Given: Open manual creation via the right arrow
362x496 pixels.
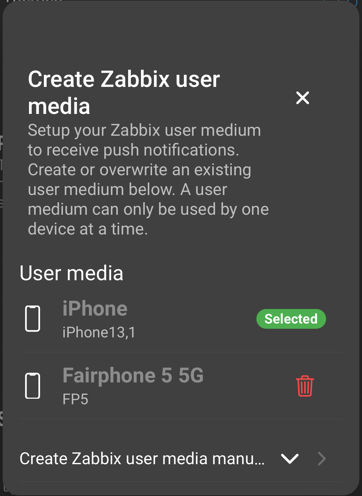Looking at the screenshot, I should (x=321, y=459).
